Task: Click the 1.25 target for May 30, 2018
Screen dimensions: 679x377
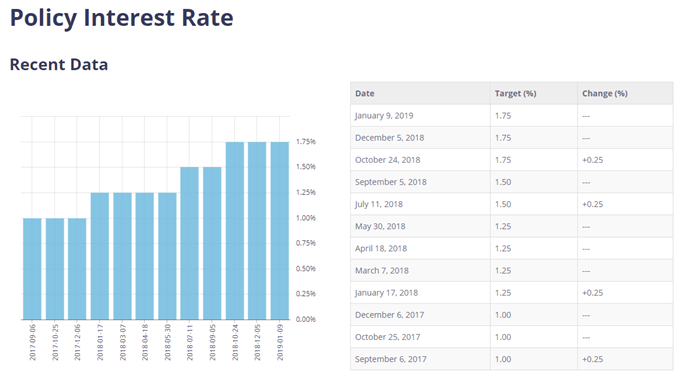Action: click(503, 226)
